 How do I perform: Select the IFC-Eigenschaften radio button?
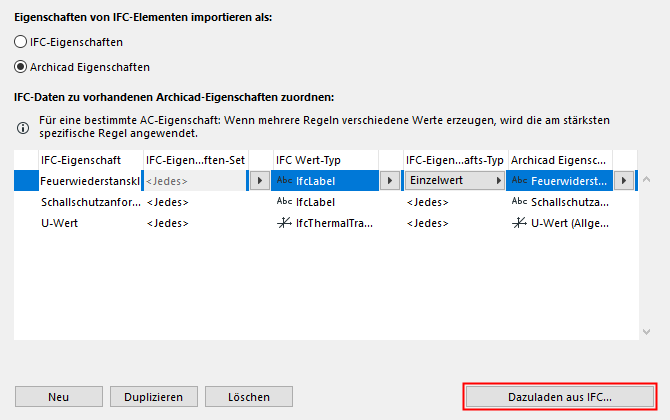(21, 43)
